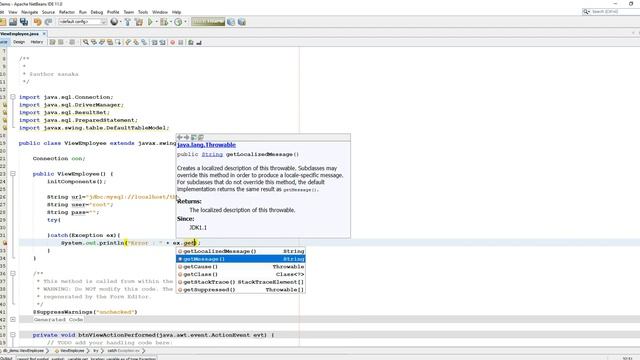This screenshot has height=360, width=640.
Task: Follow the java.lang.Throwable link
Action: pos(206,145)
